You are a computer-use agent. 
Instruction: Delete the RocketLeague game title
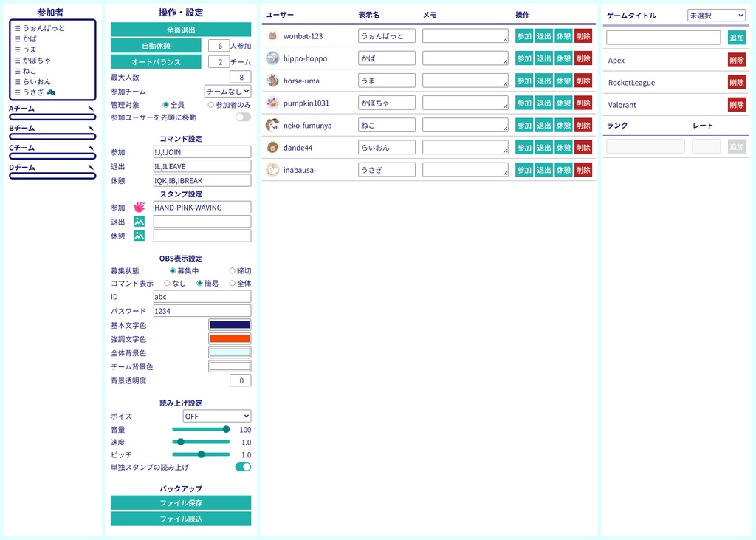(737, 82)
